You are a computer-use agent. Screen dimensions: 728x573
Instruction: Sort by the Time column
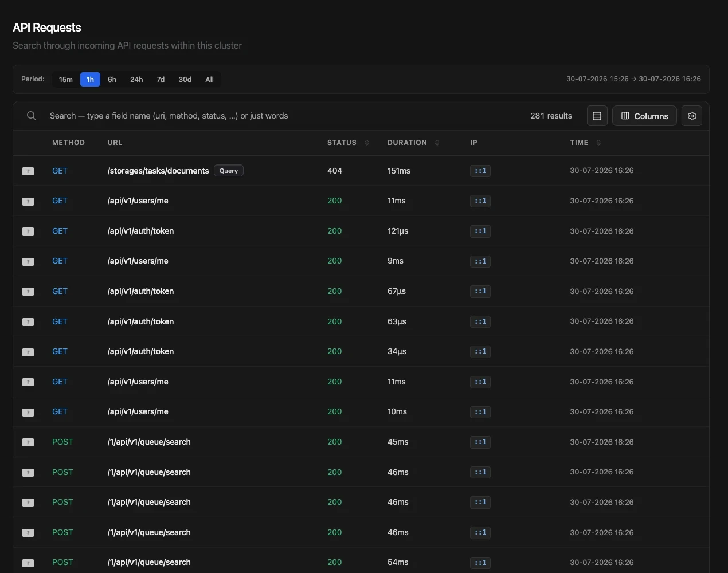pos(585,143)
